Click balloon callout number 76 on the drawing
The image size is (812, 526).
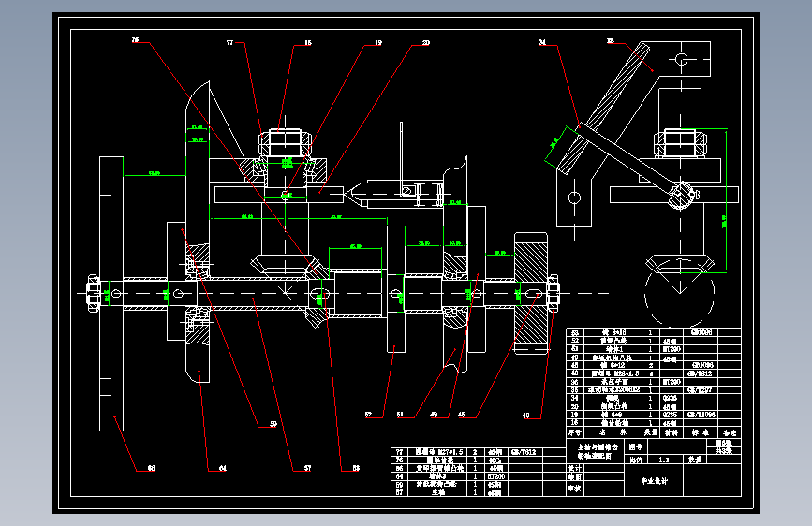135,40
